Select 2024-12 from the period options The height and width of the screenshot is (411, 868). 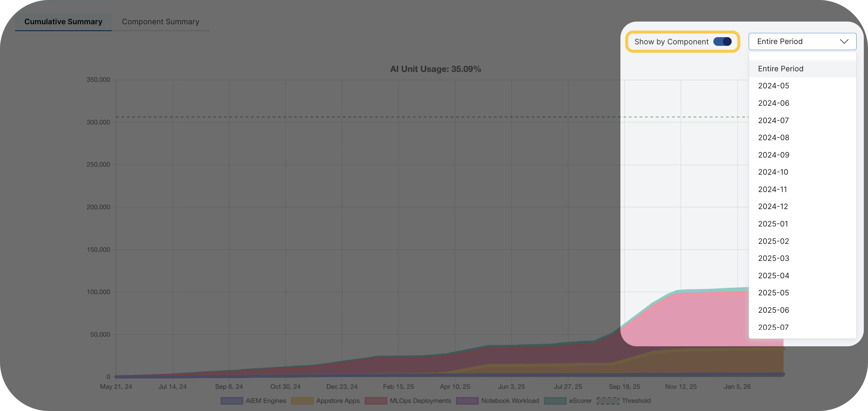[773, 206]
